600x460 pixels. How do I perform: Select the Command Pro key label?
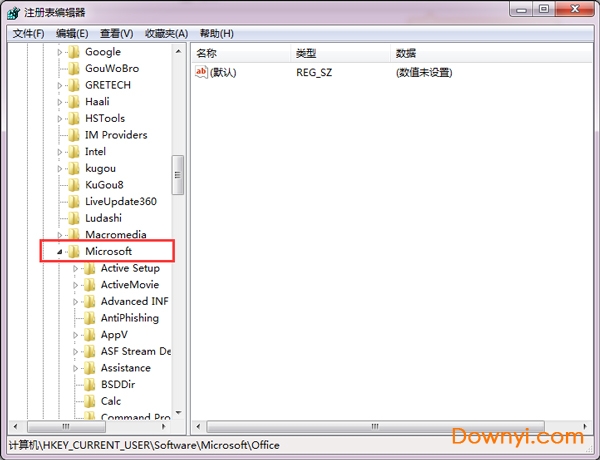pos(135,416)
